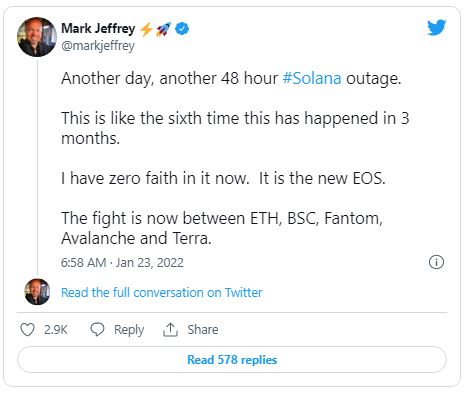Click the rocket emoji beside the name
The width and height of the screenshot is (466, 396).
163,29
